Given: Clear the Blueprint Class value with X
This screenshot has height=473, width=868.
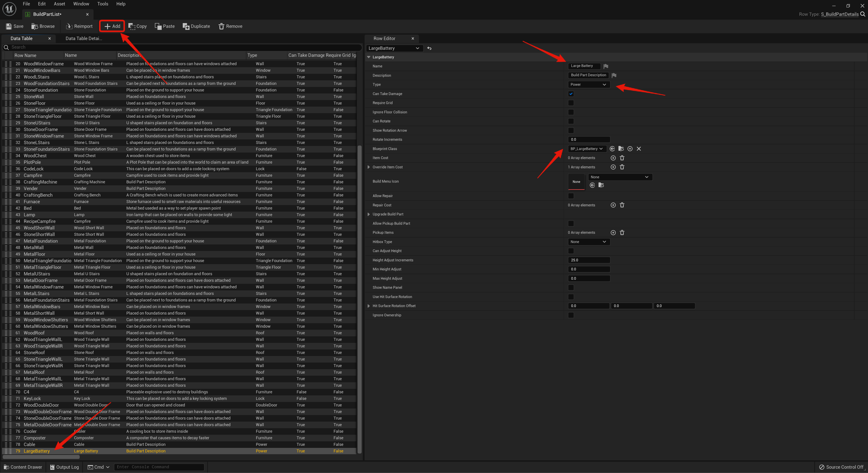Looking at the screenshot, I should point(639,149).
